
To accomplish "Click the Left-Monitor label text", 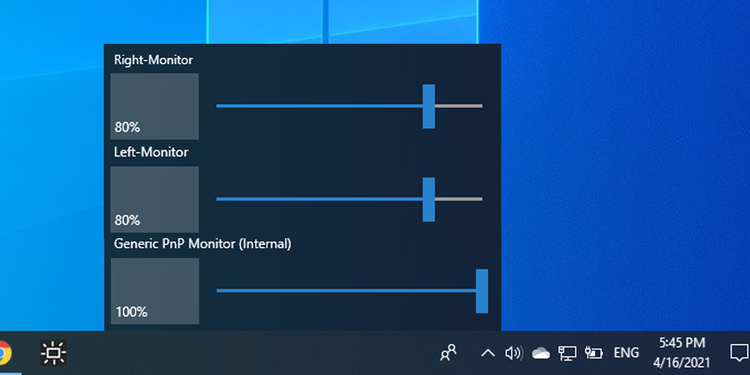I will 151,152.
